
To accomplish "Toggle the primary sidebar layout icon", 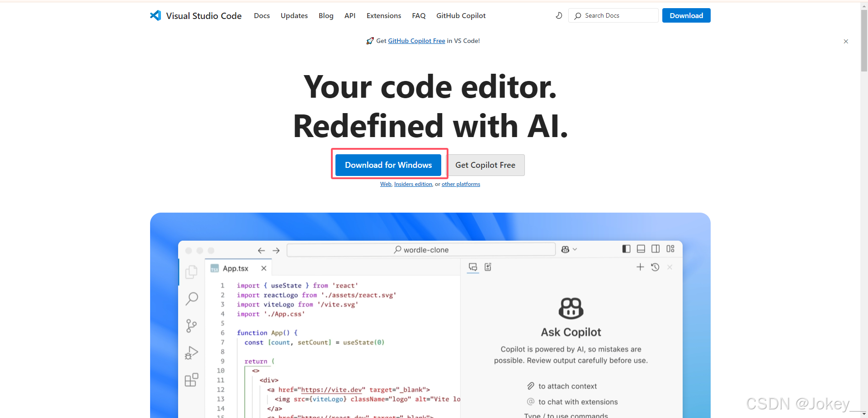I will [x=626, y=249].
